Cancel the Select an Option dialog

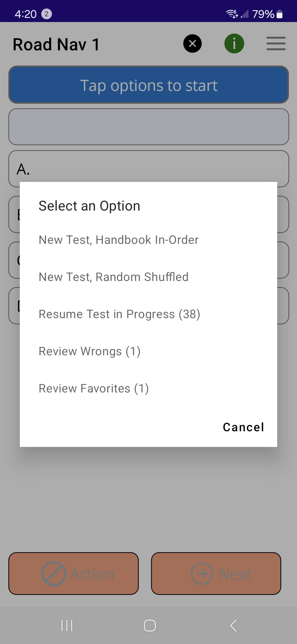[243, 427]
